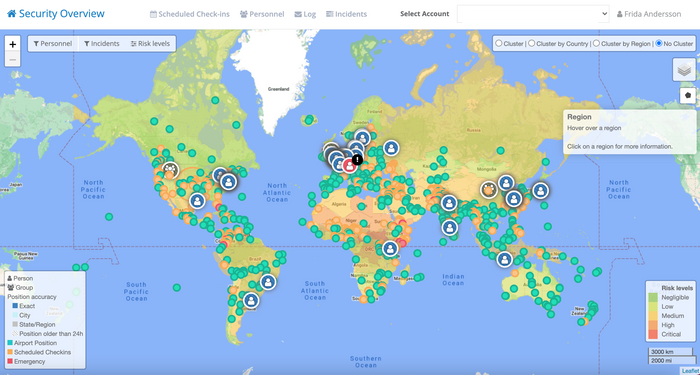Select Cluster by Region option
This screenshot has height=375, width=700.
[596, 44]
